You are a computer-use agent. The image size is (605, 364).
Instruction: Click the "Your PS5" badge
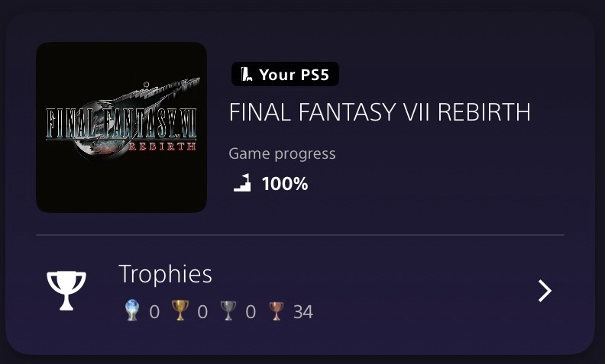tap(285, 75)
